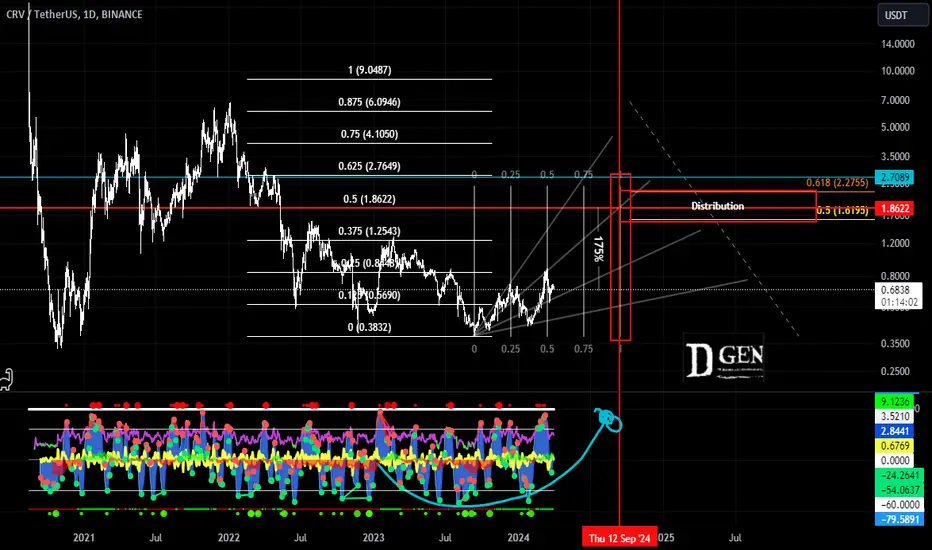Screen dimensions: 932x550
Task: Click the Distribution text label
Action: 717,206
